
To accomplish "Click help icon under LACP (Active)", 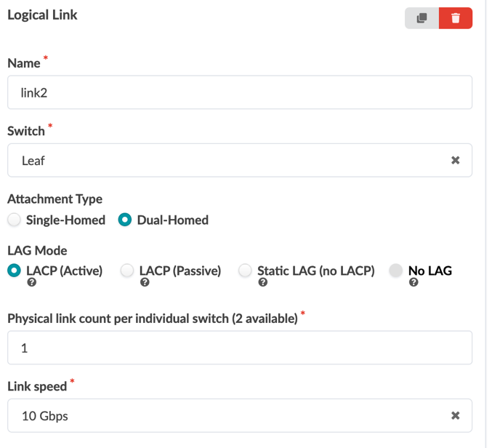I will click(x=32, y=283).
